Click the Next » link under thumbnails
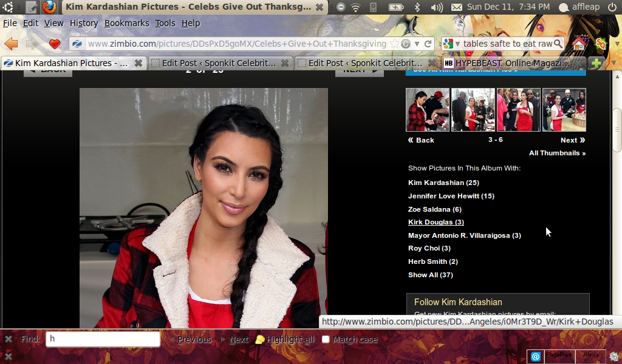This screenshot has width=622, height=364. click(573, 140)
